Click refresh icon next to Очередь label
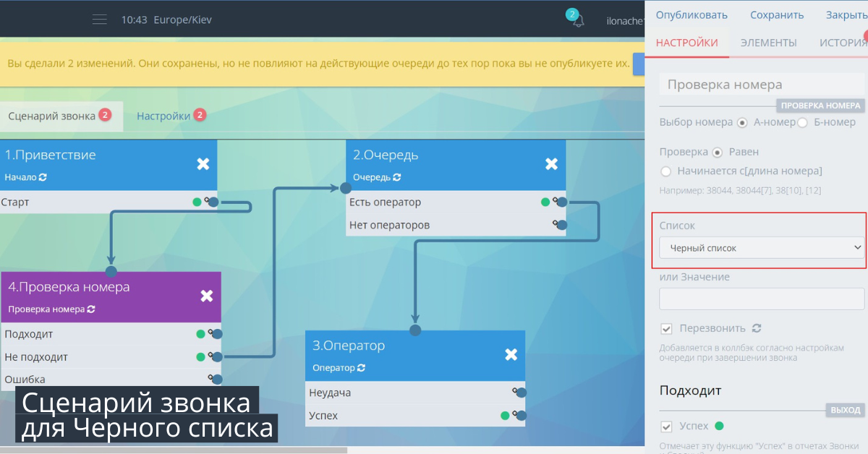Screen dimensions: 868x454 point(396,177)
